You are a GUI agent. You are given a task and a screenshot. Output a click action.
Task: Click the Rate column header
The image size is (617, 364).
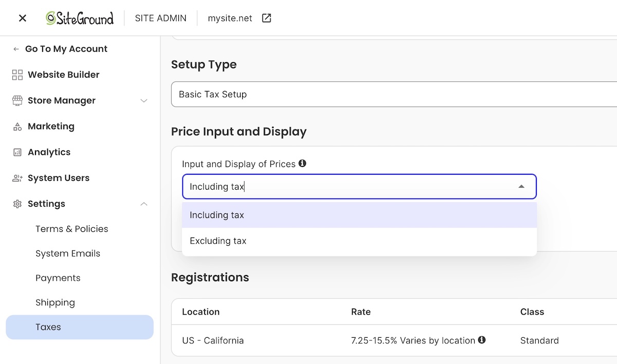(361, 312)
